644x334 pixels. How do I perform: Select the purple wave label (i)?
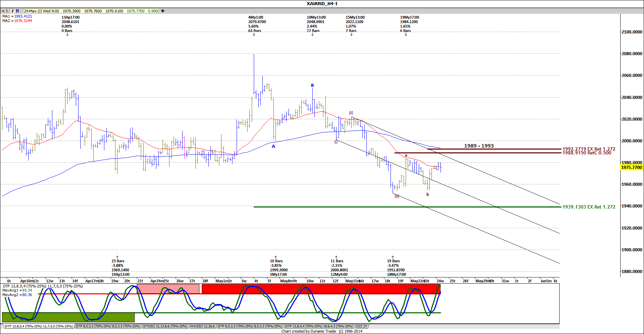click(x=336, y=142)
